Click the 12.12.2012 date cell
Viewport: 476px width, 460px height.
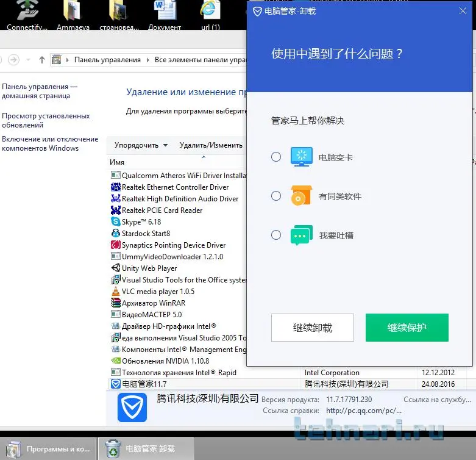tap(438, 373)
